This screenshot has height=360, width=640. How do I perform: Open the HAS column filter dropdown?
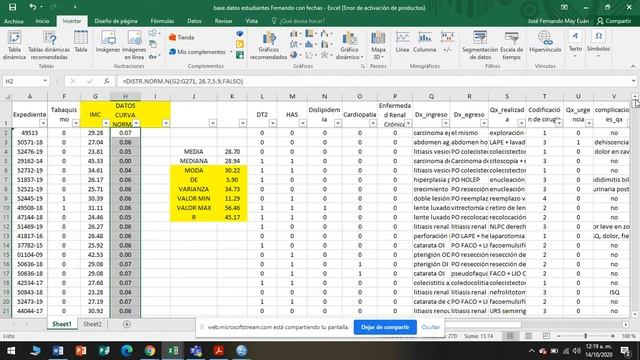303,123
